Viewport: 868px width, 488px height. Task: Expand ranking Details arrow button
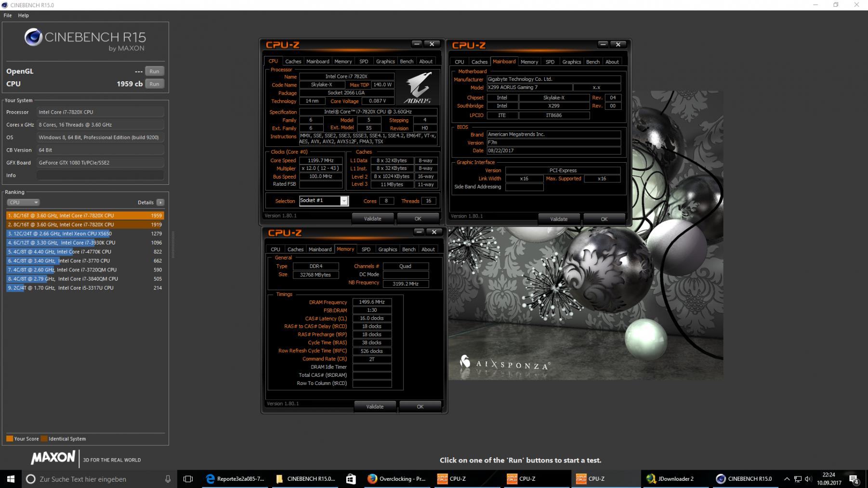point(160,203)
